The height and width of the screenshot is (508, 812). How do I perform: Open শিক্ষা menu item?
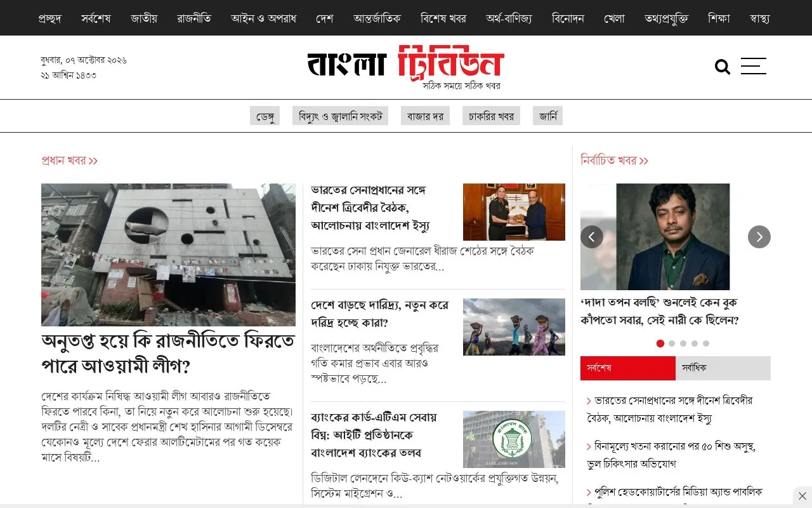click(719, 18)
